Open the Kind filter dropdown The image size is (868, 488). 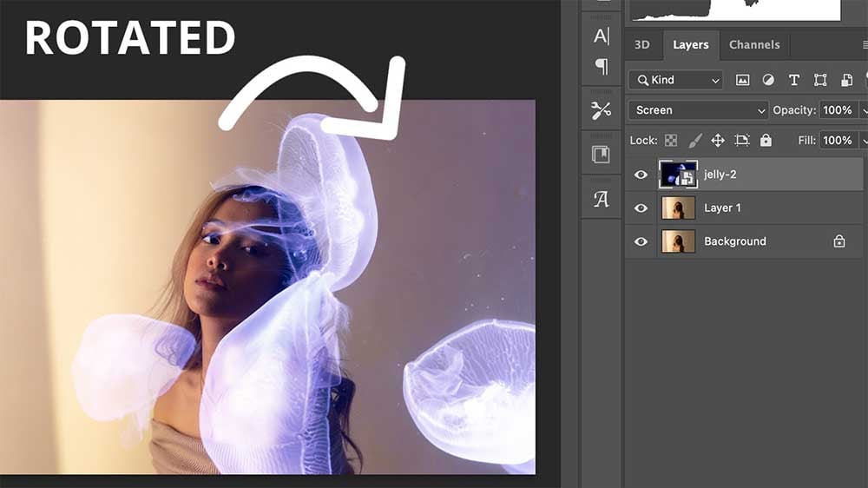(676, 80)
